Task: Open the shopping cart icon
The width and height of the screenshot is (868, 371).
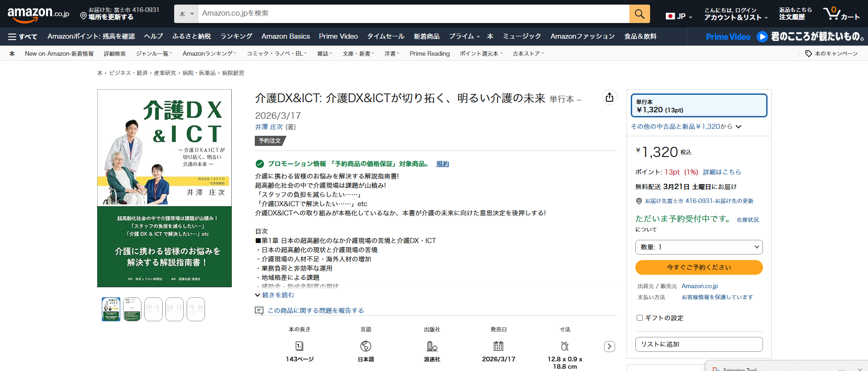Action: tap(841, 14)
